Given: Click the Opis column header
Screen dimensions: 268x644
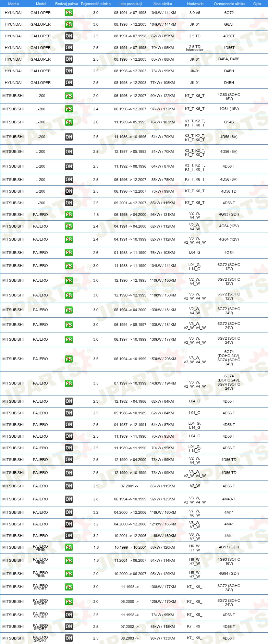Looking at the screenshot, I should [x=257, y=4].
